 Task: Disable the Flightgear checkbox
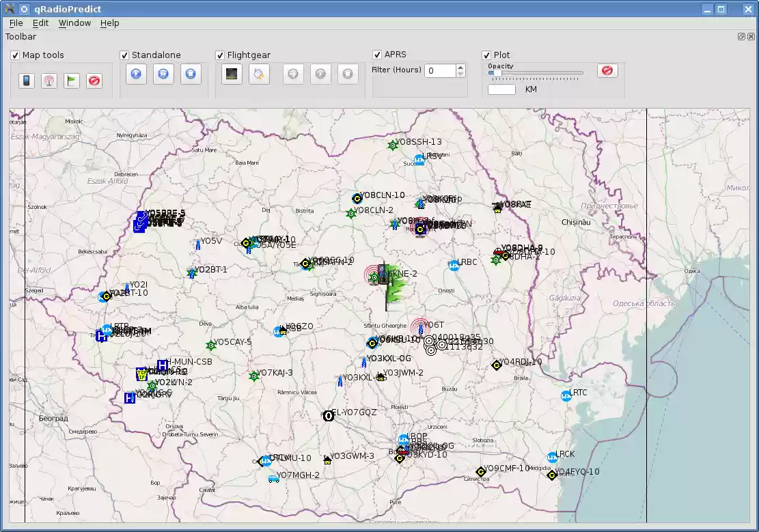[x=220, y=55]
